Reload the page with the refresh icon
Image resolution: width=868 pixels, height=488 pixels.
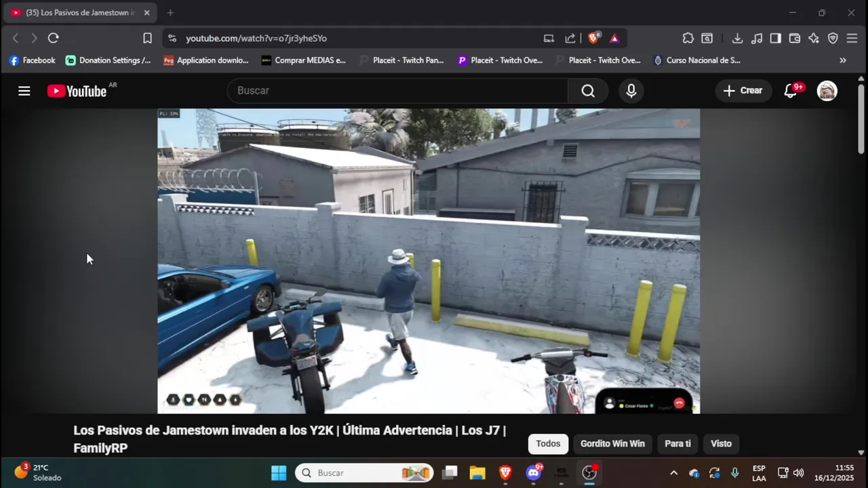pos(54,39)
